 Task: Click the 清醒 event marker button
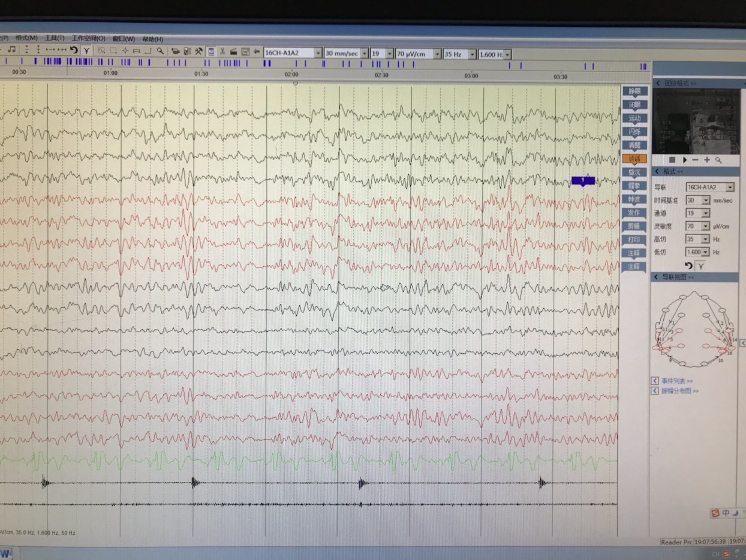coord(634,145)
